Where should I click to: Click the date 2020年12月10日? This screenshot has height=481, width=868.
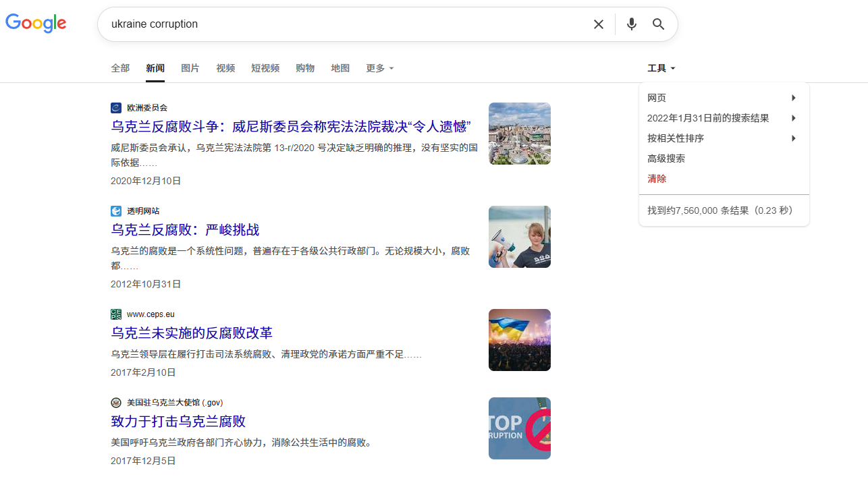tap(146, 181)
